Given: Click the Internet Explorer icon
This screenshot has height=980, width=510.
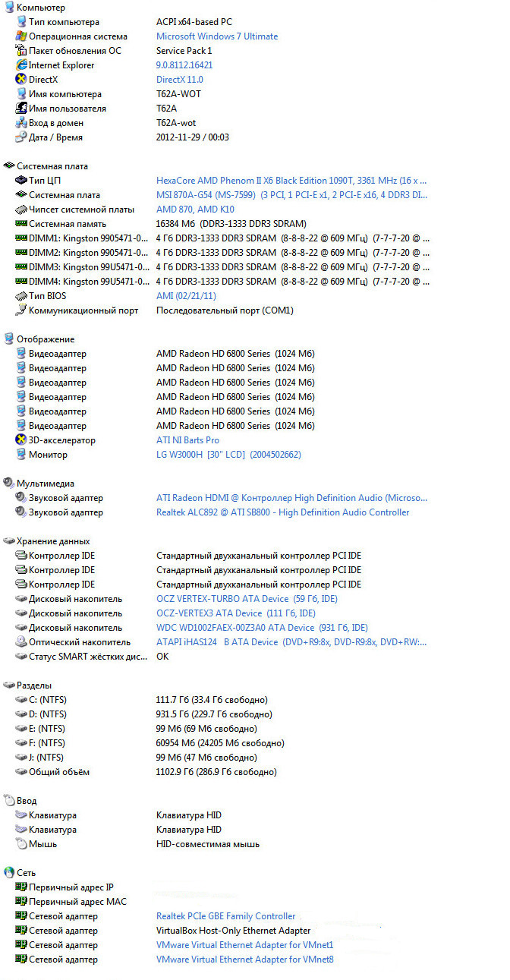Looking at the screenshot, I should point(21,65).
